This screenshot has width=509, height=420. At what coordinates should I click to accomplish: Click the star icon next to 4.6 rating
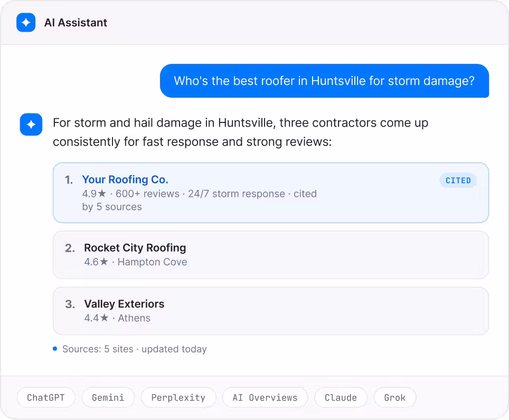(x=104, y=261)
